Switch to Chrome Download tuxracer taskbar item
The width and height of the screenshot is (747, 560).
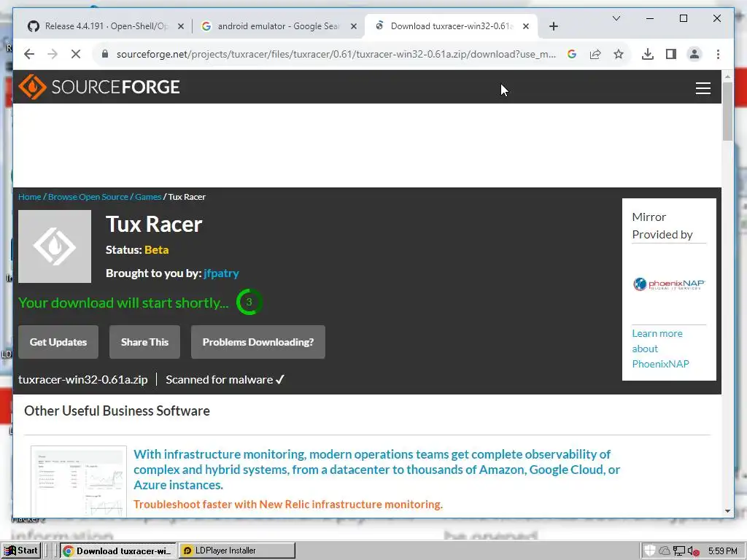click(118, 551)
